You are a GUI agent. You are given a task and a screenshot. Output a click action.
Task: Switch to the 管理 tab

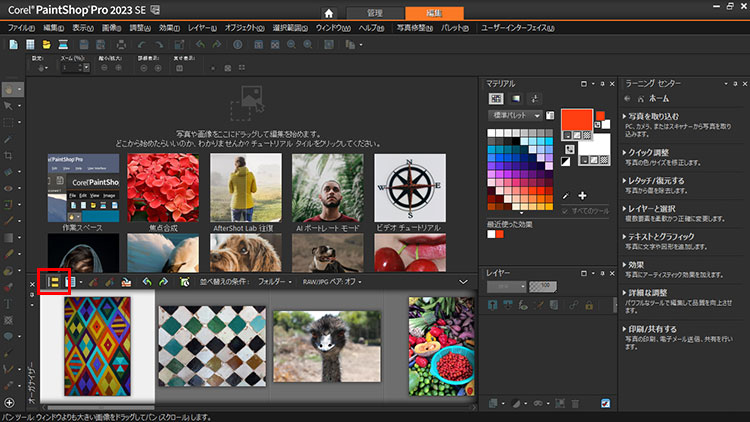pos(375,12)
